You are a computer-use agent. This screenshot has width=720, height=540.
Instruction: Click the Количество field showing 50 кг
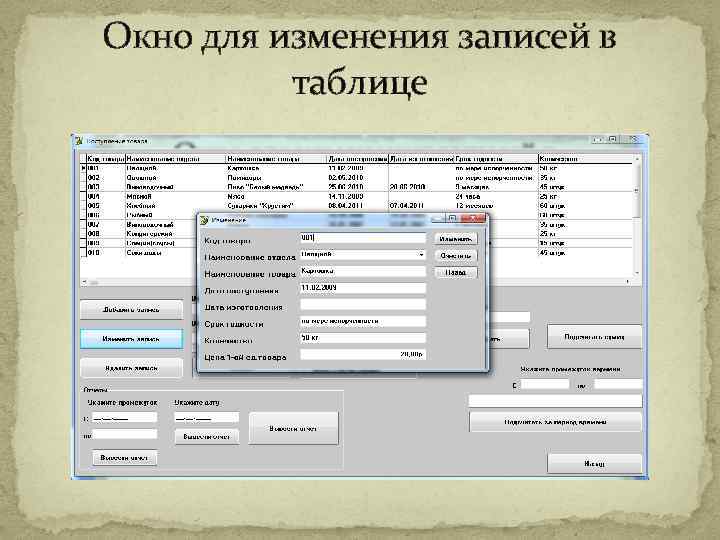pos(363,338)
